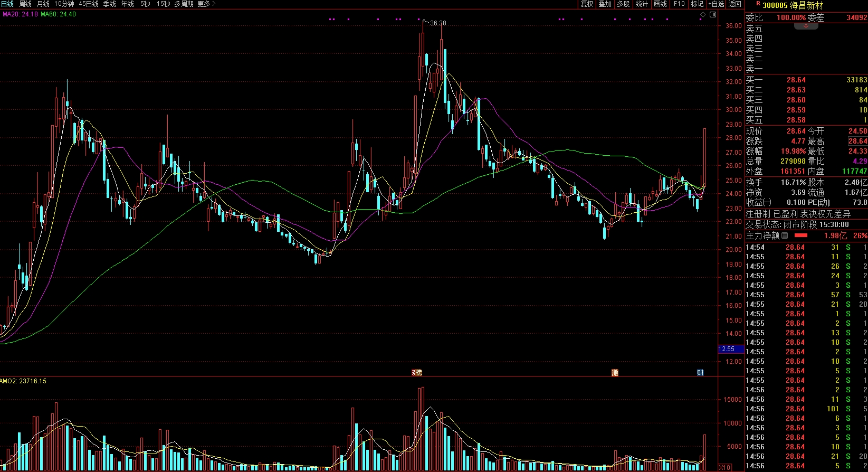Expand 更多 period options
Image resolution: width=868 pixels, height=472 pixels.
coord(206,4)
